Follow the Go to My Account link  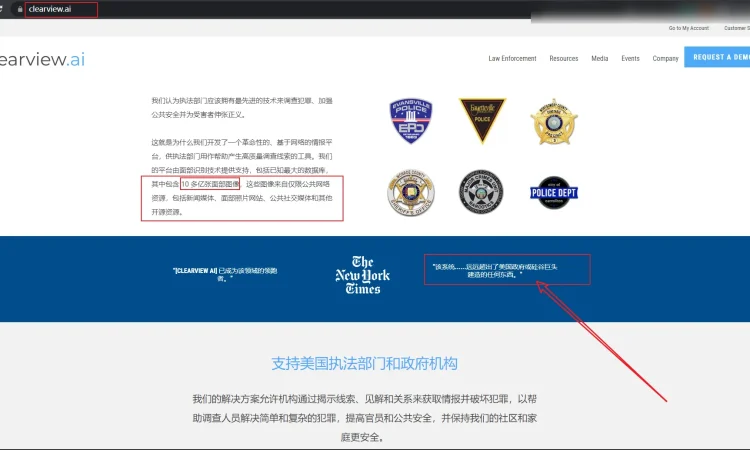click(689, 28)
